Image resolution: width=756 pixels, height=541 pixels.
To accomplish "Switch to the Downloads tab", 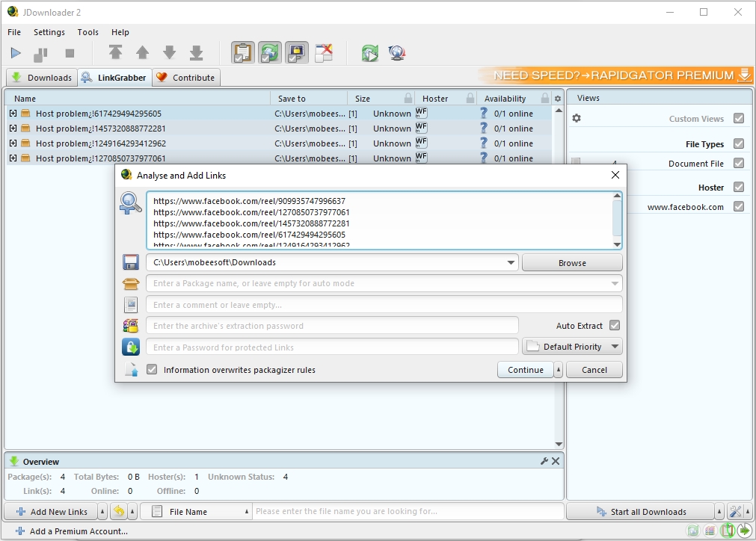I will click(x=42, y=78).
